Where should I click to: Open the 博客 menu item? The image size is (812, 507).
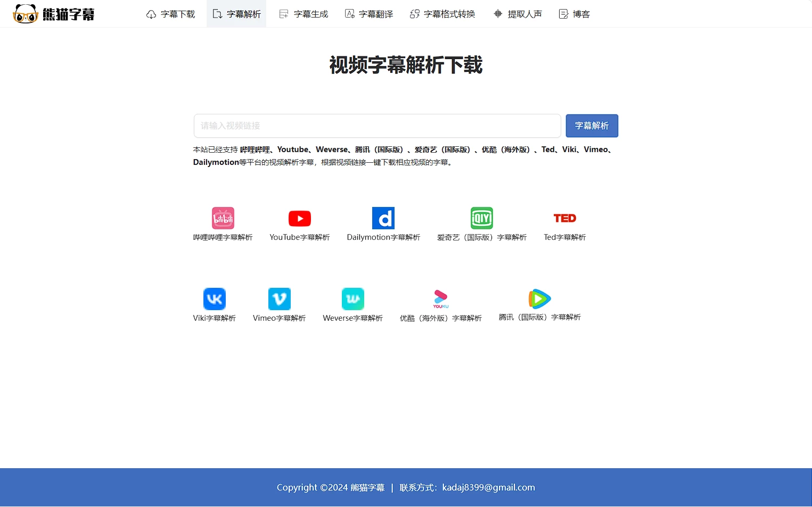click(x=581, y=14)
